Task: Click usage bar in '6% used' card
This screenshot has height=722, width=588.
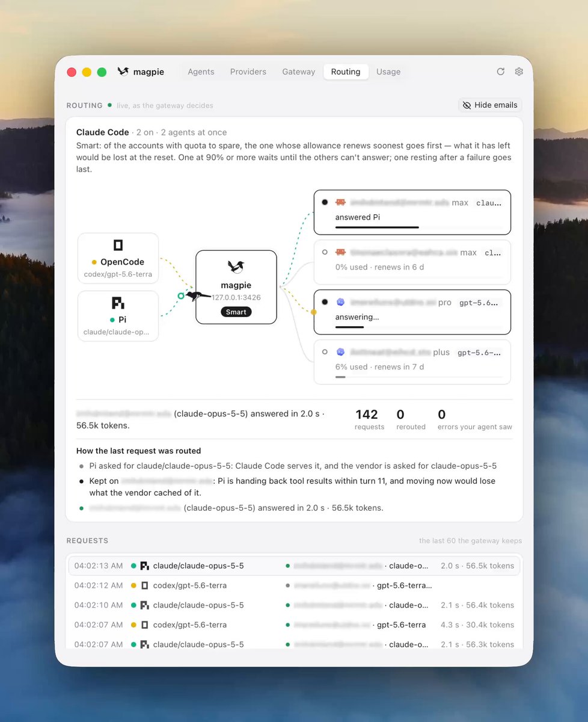Action: (x=418, y=377)
